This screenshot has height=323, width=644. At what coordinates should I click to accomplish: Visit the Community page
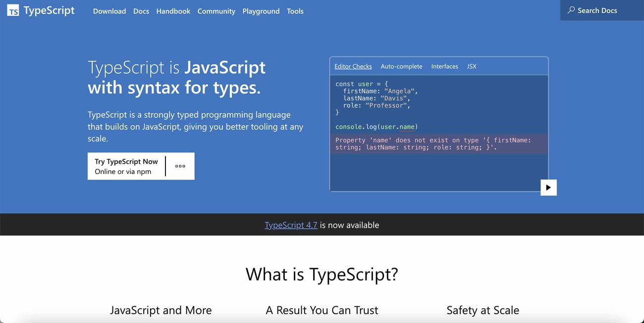[216, 11]
